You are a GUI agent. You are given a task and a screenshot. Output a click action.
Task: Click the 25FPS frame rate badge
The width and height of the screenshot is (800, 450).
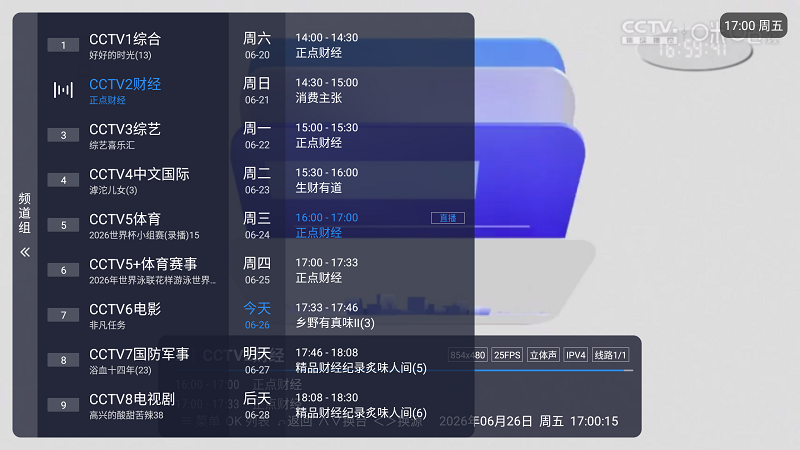pyautogui.click(x=507, y=355)
